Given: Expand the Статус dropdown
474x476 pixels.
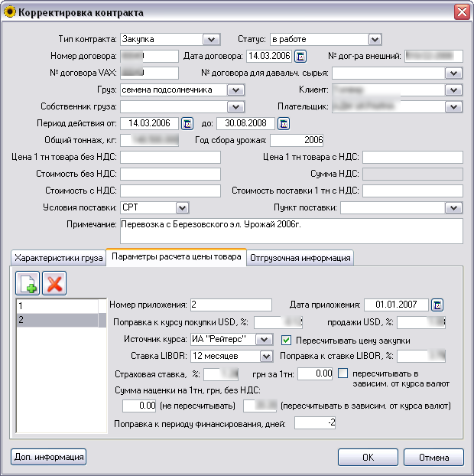Looking at the screenshot, I should pos(375,40).
